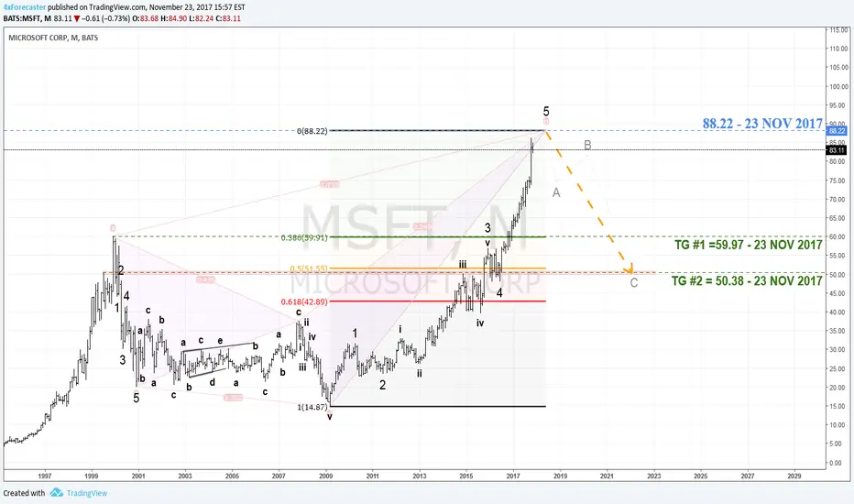The width and height of the screenshot is (854, 504).
Task: Click the L:82.24 low value
Action: [x=202, y=18]
